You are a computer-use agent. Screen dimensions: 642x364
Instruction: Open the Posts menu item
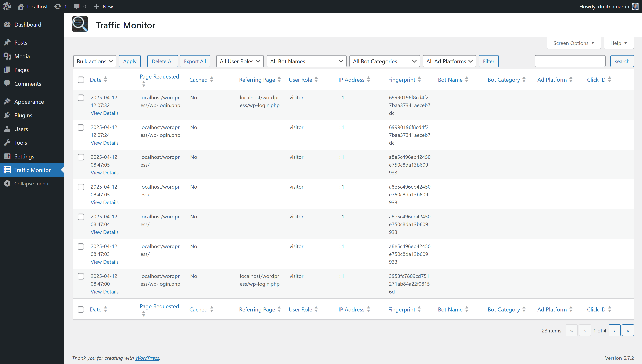tap(32, 43)
